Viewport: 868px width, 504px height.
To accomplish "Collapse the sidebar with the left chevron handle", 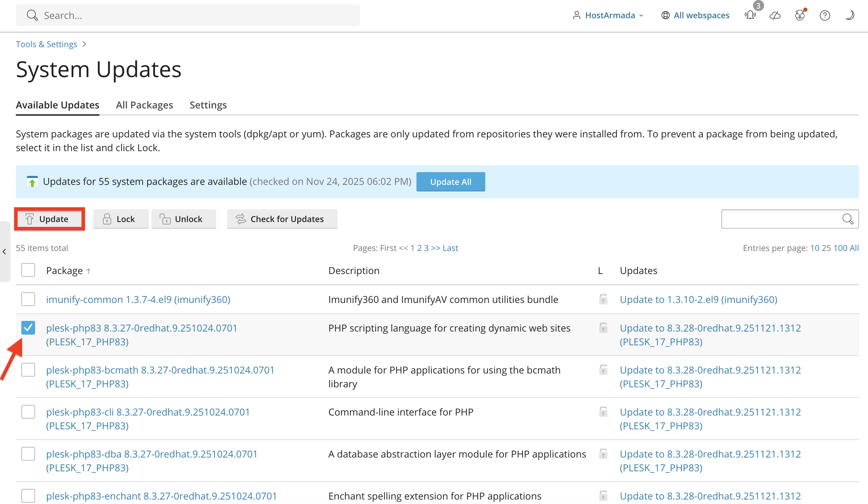I will [4, 251].
